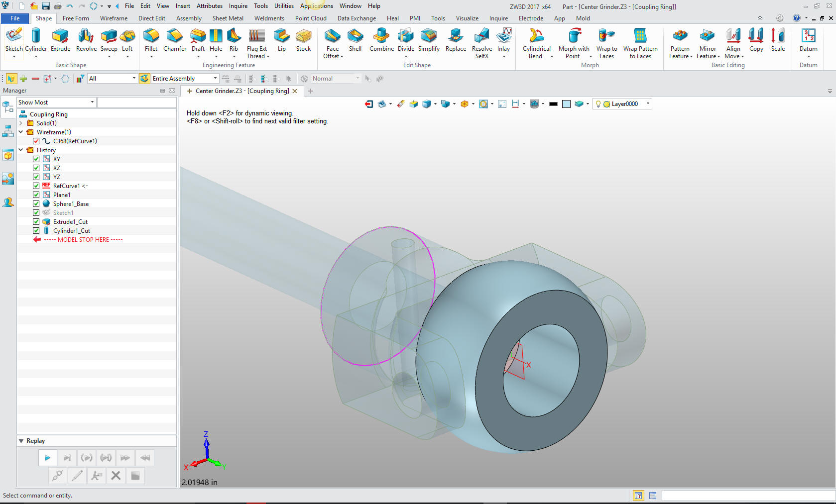The image size is (836, 504).
Task: Choose the Rib tool
Action: (x=234, y=40)
